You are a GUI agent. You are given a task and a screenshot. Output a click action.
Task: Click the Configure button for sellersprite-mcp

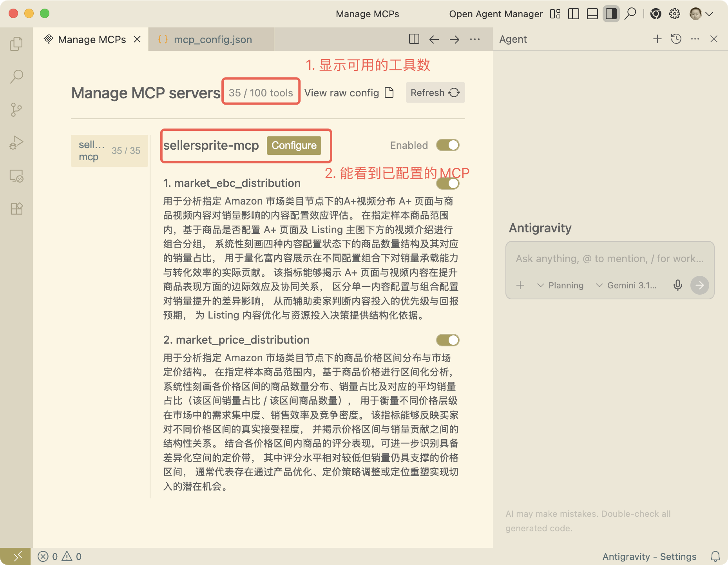[294, 145]
